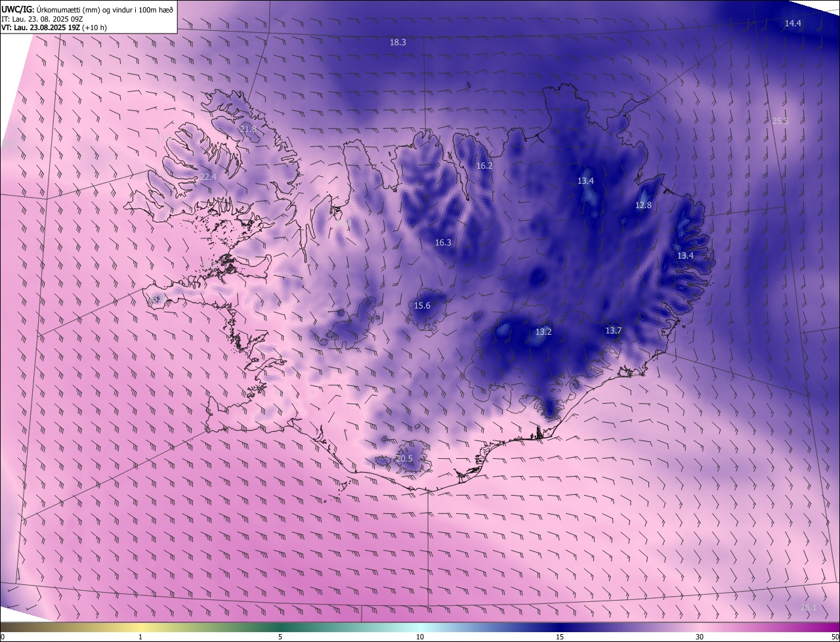The width and height of the screenshot is (840, 642).
Task: Select the 15.6 value label
Action: (422, 305)
